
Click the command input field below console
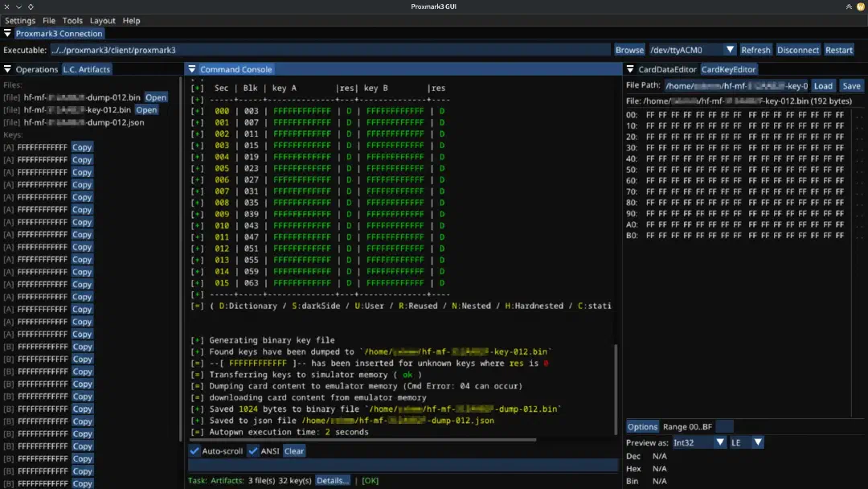point(403,465)
